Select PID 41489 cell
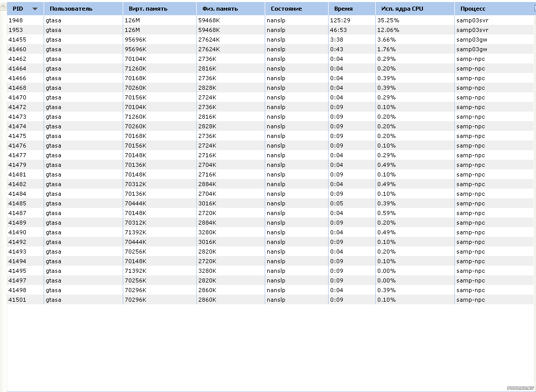The height and width of the screenshot is (392, 536). point(17,223)
